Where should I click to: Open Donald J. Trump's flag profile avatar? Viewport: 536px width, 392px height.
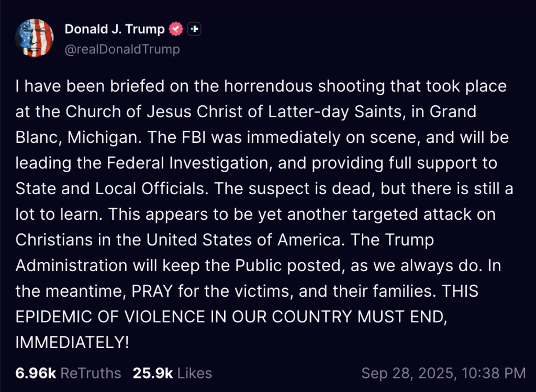coord(34,38)
